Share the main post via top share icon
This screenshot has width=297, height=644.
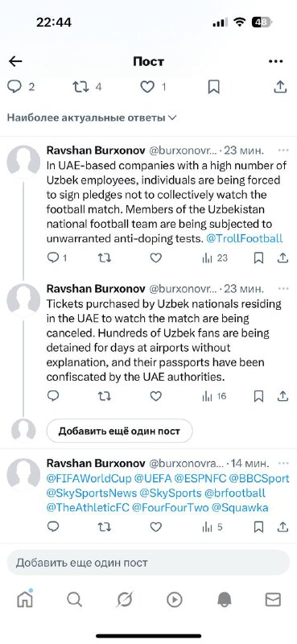click(280, 87)
